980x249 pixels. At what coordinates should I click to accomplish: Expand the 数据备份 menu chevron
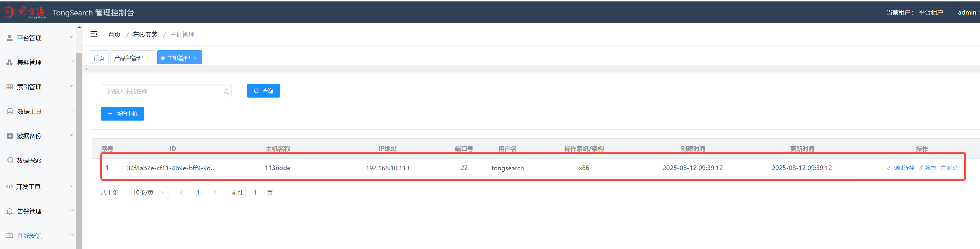point(71,134)
